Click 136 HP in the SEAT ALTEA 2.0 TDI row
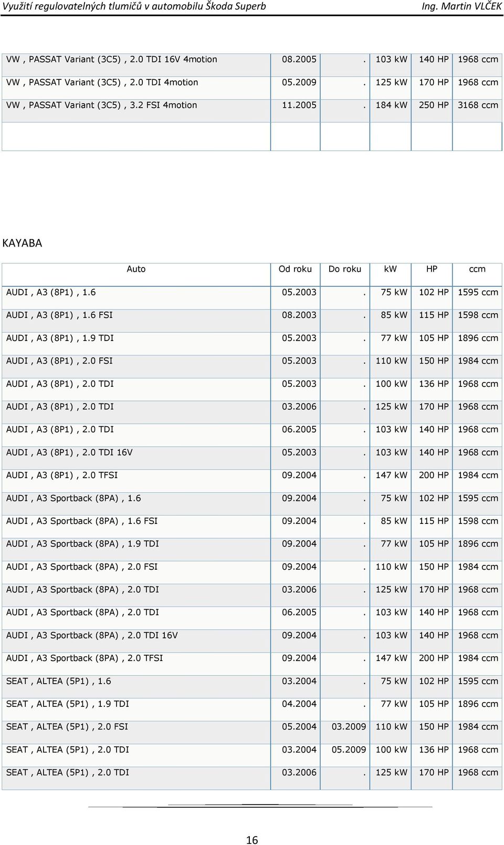The height and width of the screenshot is (845, 504). [434, 749]
